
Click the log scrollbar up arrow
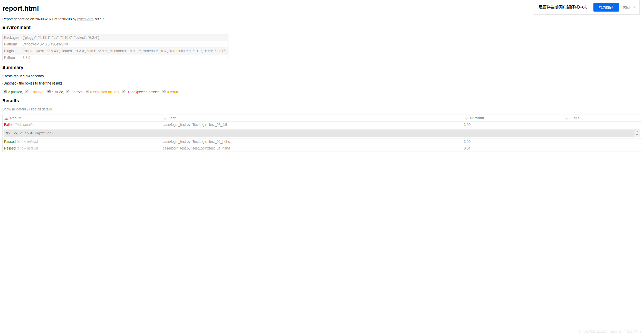pos(637,132)
